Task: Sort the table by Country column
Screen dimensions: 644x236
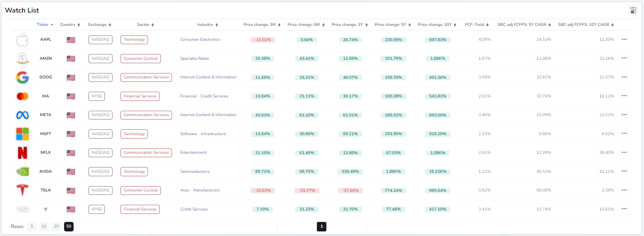Action: [x=70, y=25]
